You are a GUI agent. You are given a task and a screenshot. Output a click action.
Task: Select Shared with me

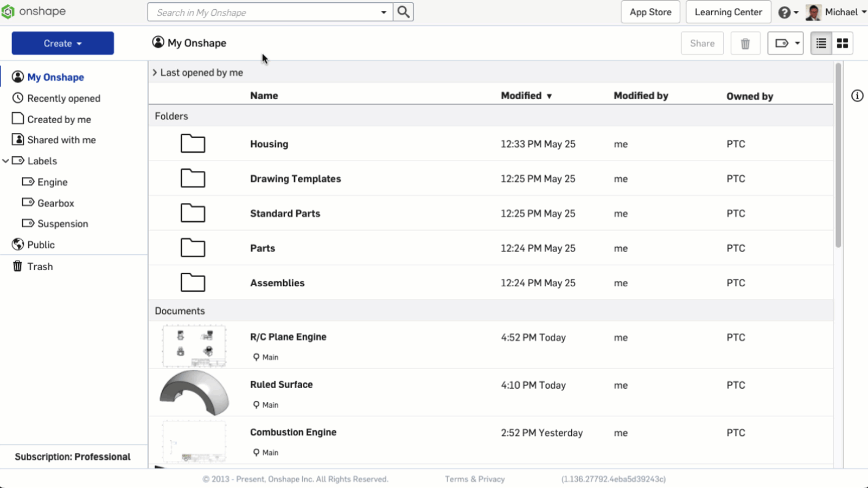[61, 140]
